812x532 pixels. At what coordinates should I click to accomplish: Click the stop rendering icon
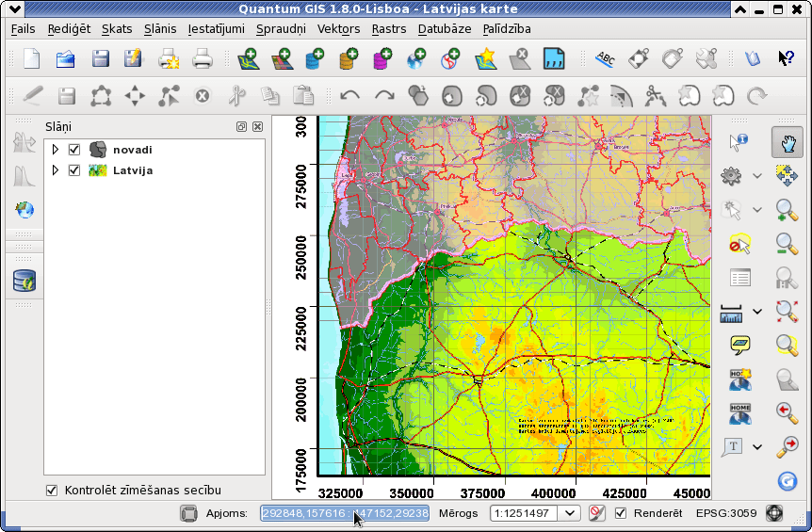click(x=597, y=513)
